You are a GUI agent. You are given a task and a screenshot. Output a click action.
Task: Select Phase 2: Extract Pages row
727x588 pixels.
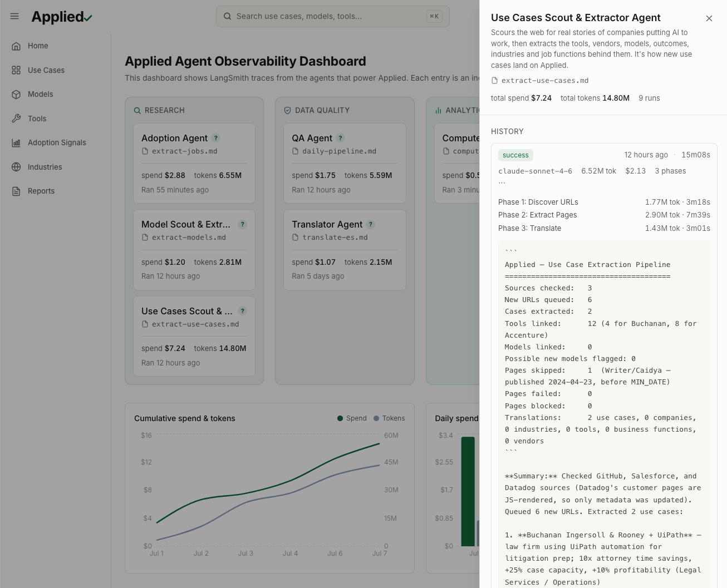click(x=604, y=215)
